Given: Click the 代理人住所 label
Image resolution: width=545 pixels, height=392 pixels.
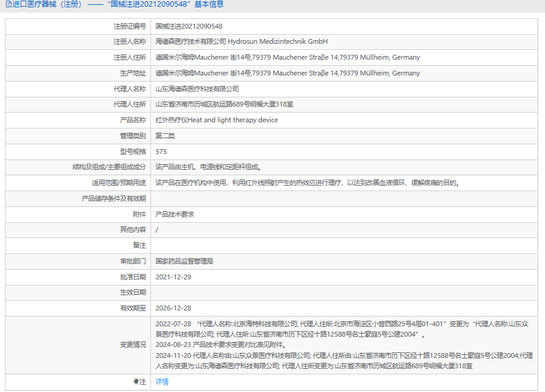Looking at the screenshot, I should tap(130, 104).
